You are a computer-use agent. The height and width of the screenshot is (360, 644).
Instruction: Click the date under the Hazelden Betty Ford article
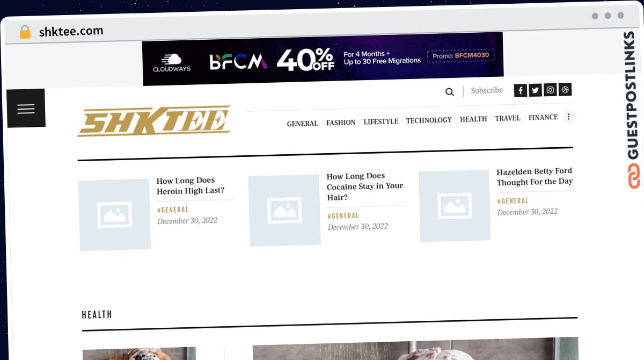pos(528,212)
